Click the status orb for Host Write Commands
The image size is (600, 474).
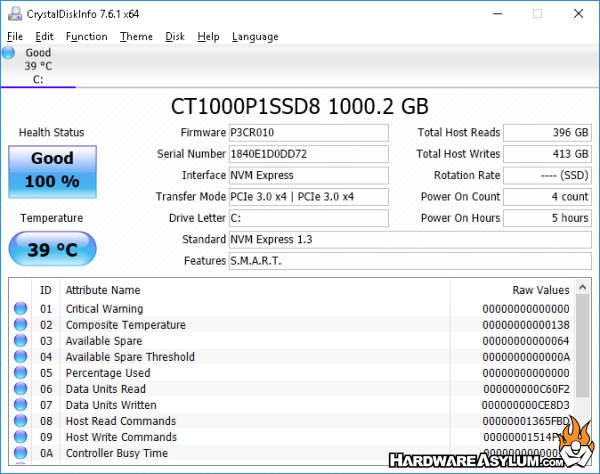(21, 437)
